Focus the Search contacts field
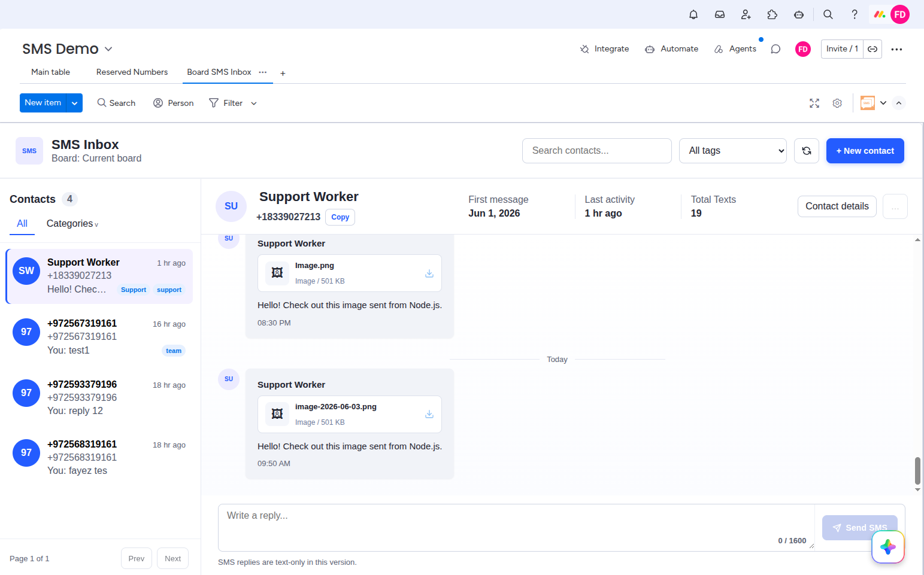The width and height of the screenshot is (924, 575). pyautogui.click(x=597, y=151)
